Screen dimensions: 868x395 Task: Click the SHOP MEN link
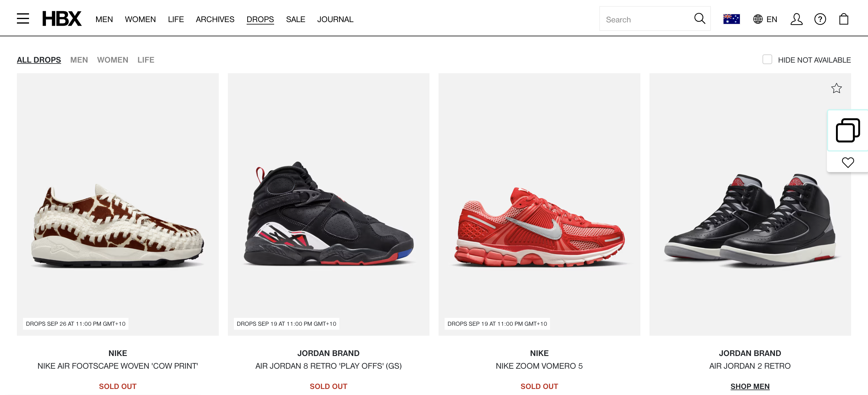[750, 386]
